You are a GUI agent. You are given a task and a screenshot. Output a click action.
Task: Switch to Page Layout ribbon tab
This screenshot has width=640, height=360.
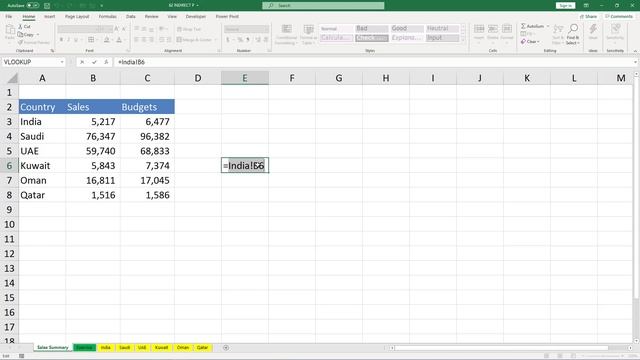pos(77,16)
